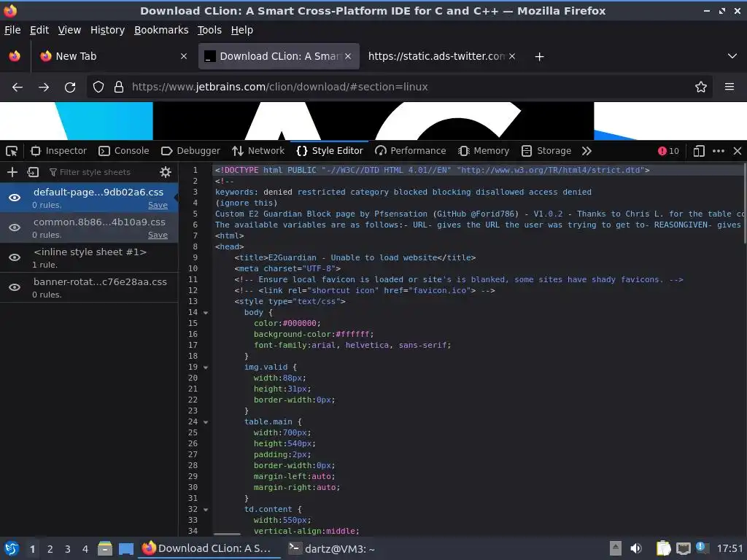
Task: Select banner-rotat...c76e28aa.css stylesheet
Action: pos(100,282)
